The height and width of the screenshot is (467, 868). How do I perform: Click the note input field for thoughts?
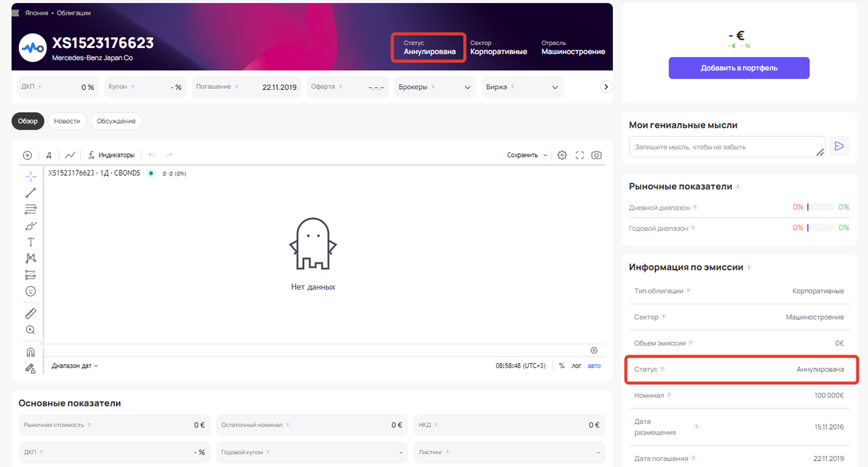723,147
